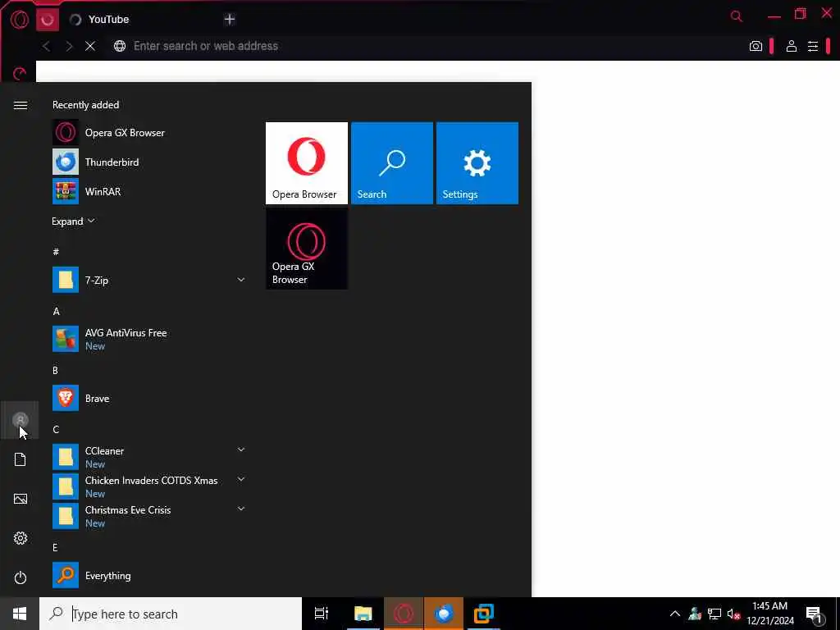Screen dimensions: 840x630
Task: Launch Opera GX Browser from Recently added
Action: pyautogui.click(x=150, y=132)
